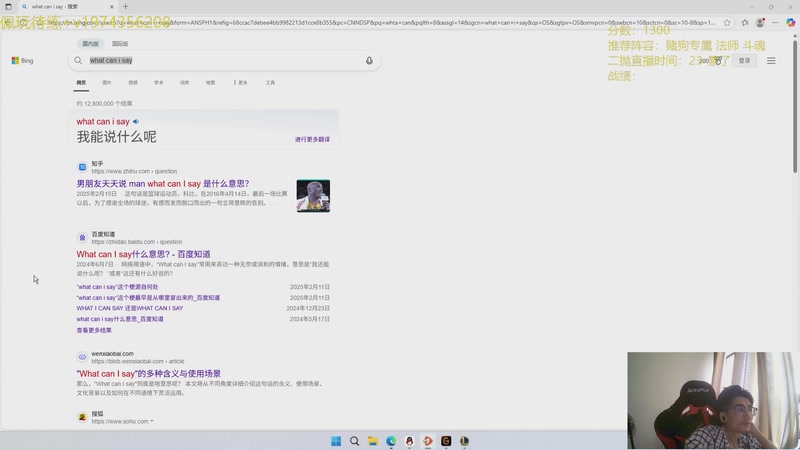800x450 pixels.
Task: Open Windows taskbar search
Action: [354, 441]
